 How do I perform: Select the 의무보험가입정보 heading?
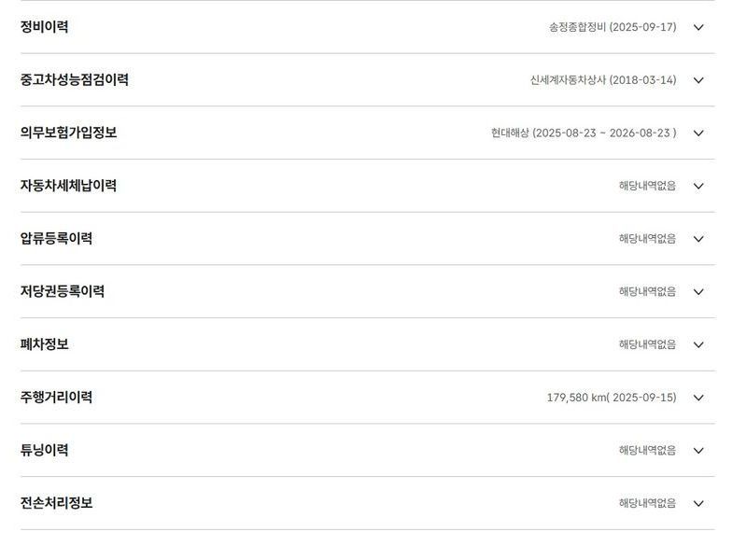68,133
